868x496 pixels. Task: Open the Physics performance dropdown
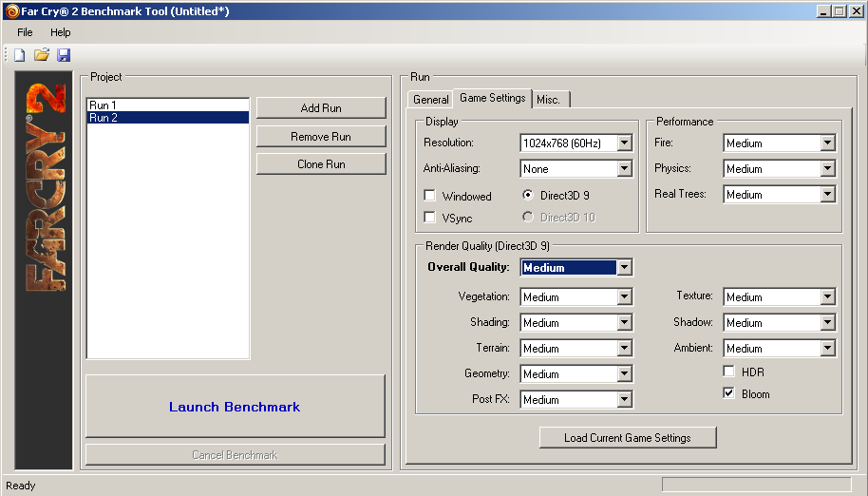[780, 168]
